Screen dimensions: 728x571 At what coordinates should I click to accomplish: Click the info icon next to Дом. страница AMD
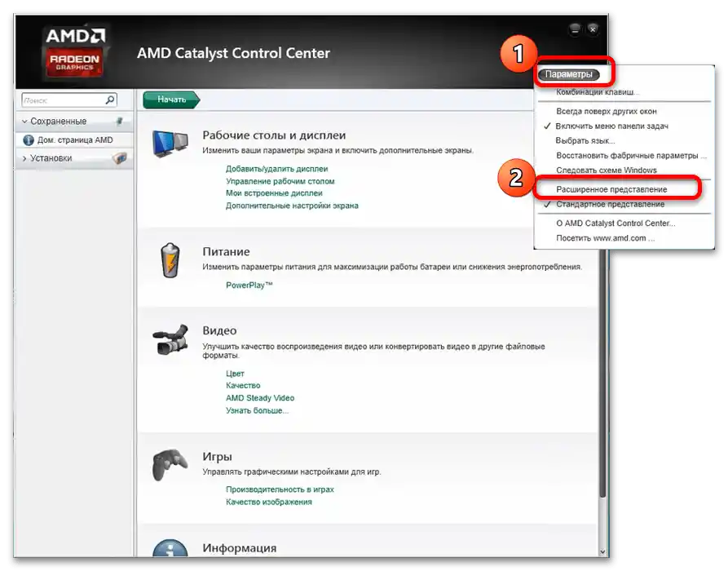click(x=29, y=139)
